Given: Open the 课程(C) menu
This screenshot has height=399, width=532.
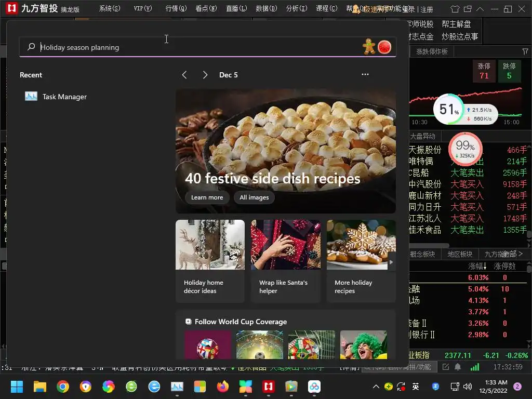Looking at the screenshot, I should [x=327, y=8].
